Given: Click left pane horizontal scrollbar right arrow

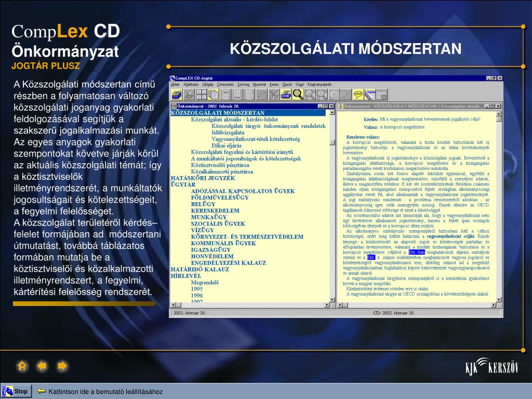Looking at the screenshot, I should [327, 304].
